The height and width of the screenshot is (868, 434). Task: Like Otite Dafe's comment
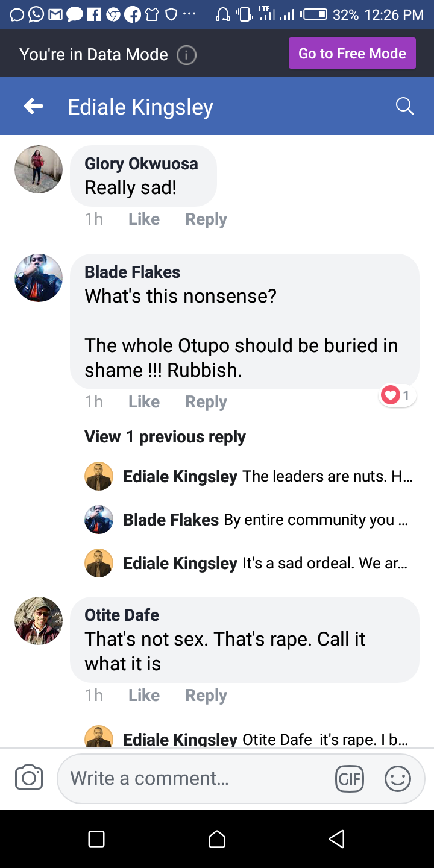[143, 696]
